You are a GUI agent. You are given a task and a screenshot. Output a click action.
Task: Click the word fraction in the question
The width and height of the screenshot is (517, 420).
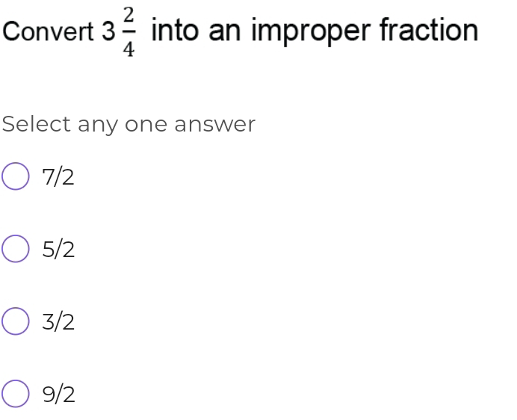click(429, 30)
